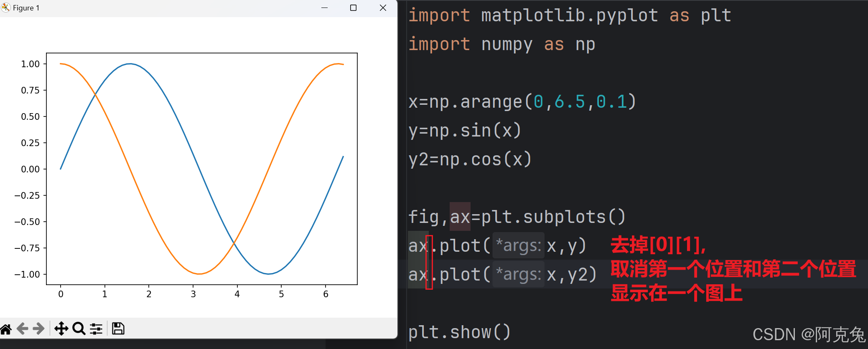Click the 0.00 y-axis tick label
The image size is (868, 349).
click(31, 169)
